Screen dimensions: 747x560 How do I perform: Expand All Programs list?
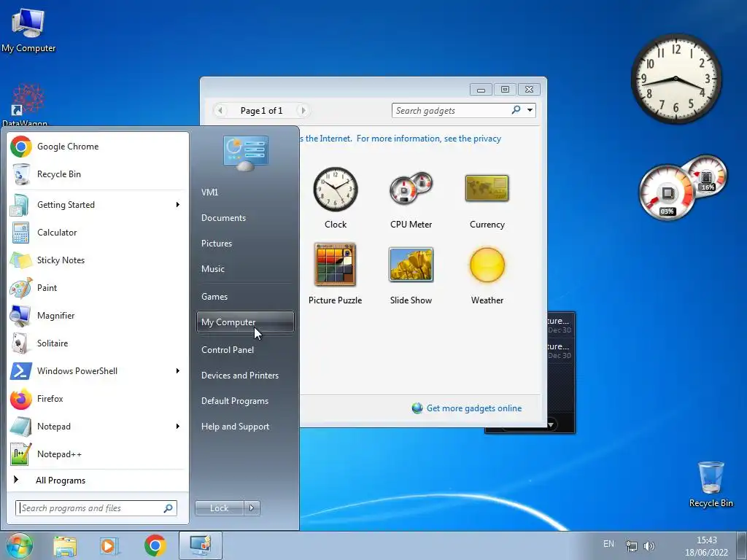click(98, 480)
